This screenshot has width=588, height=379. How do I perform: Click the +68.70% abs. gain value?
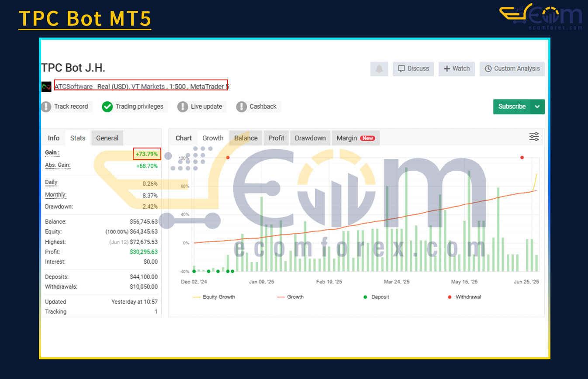pos(147,166)
